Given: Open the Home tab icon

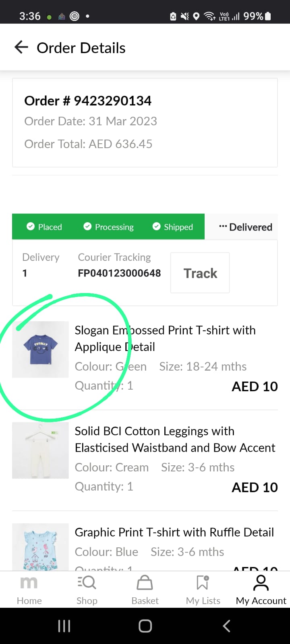Looking at the screenshot, I should [29, 583].
